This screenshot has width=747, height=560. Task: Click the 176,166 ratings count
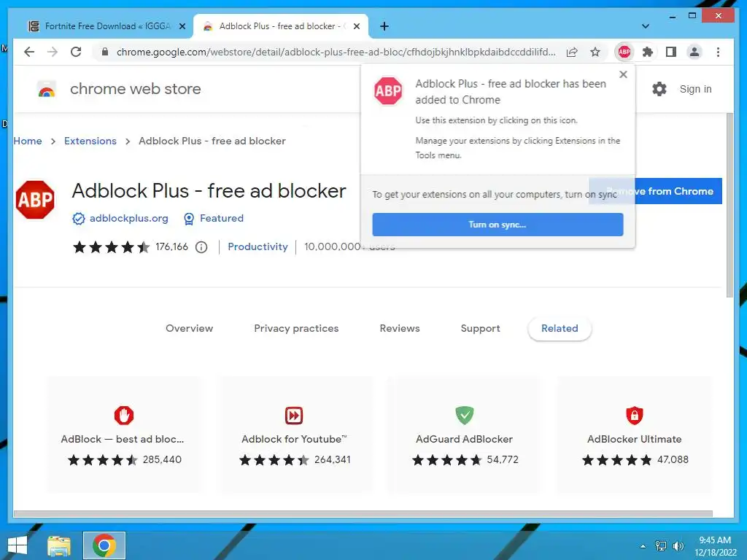point(171,246)
